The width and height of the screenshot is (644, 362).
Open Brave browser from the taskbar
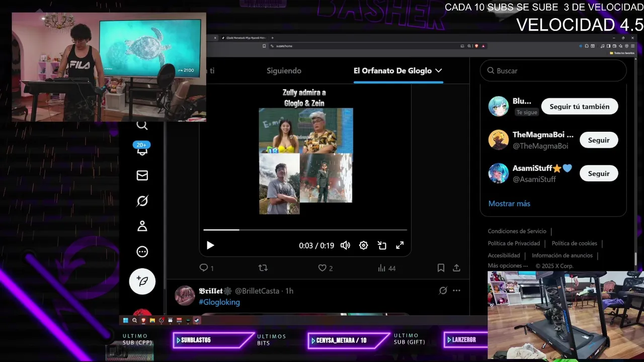pos(143,320)
